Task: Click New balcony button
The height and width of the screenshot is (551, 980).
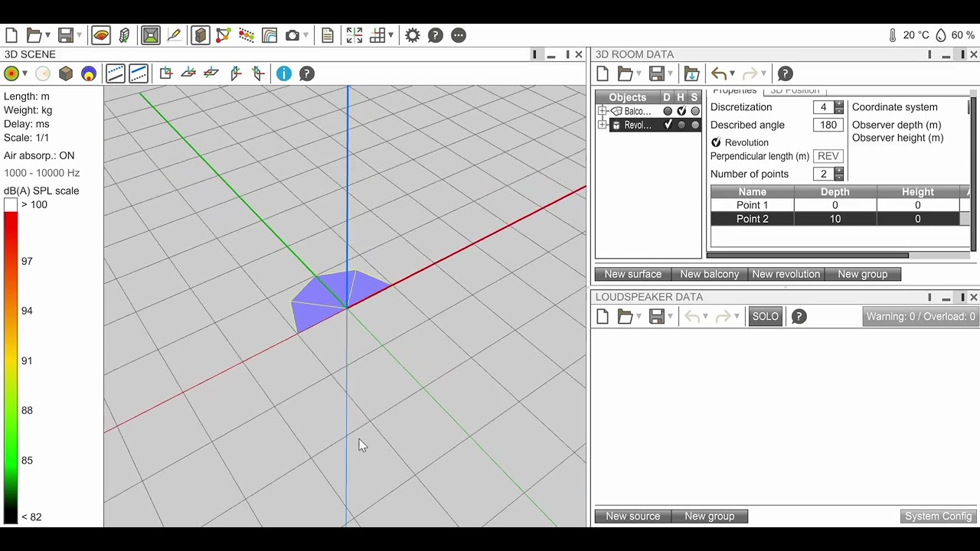Action: coord(710,274)
